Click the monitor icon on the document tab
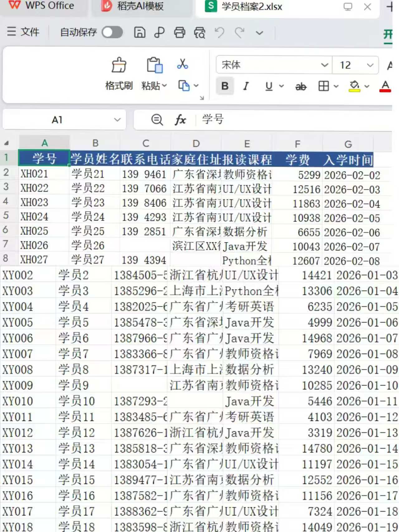Image resolution: width=399 pixels, height=532 pixels. pyautogui.click(x=348, y=7)
